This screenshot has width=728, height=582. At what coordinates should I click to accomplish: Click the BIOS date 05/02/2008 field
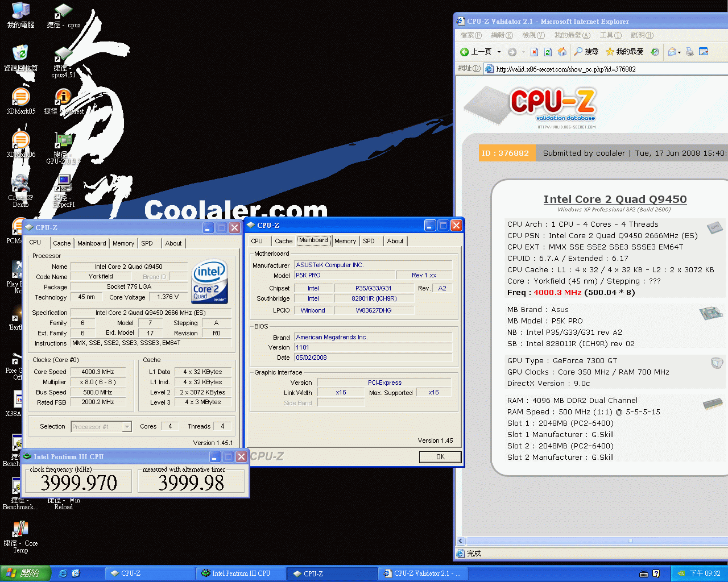[x=373, y=357]
